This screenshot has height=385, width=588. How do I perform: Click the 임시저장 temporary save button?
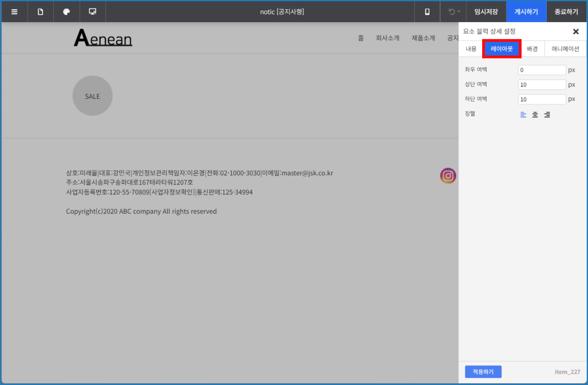(486, 12)
